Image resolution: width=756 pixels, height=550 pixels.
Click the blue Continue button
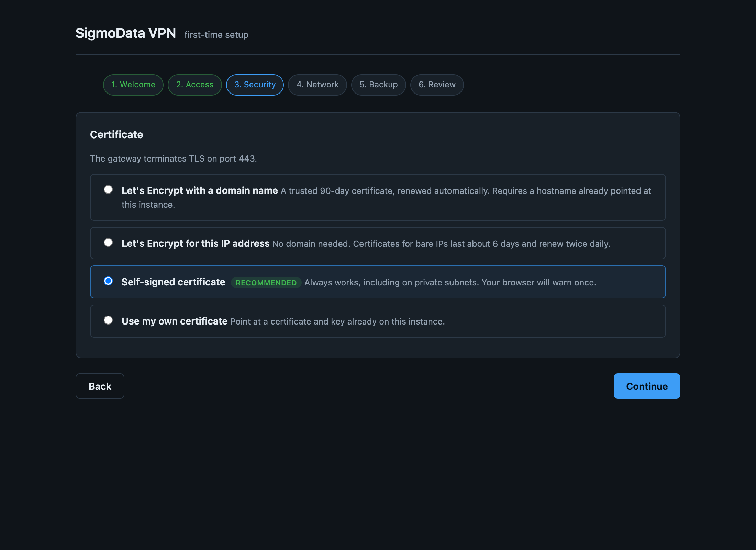(647, 386)
